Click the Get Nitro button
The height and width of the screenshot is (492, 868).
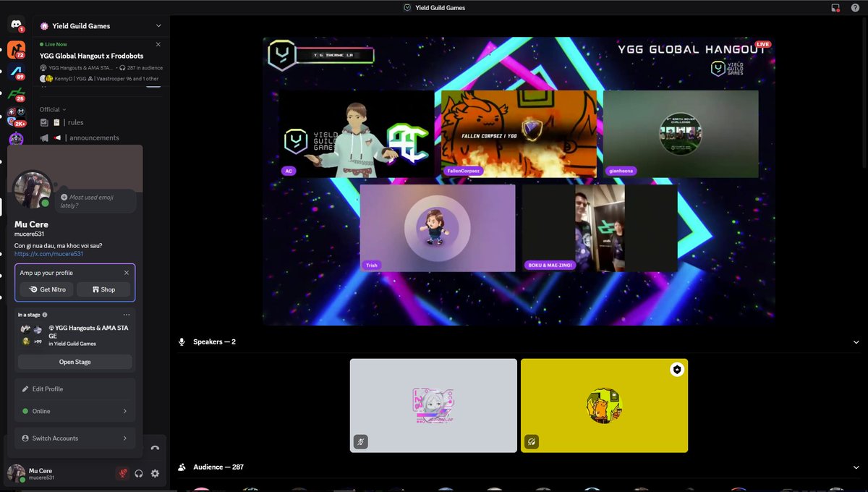point(47,289)
